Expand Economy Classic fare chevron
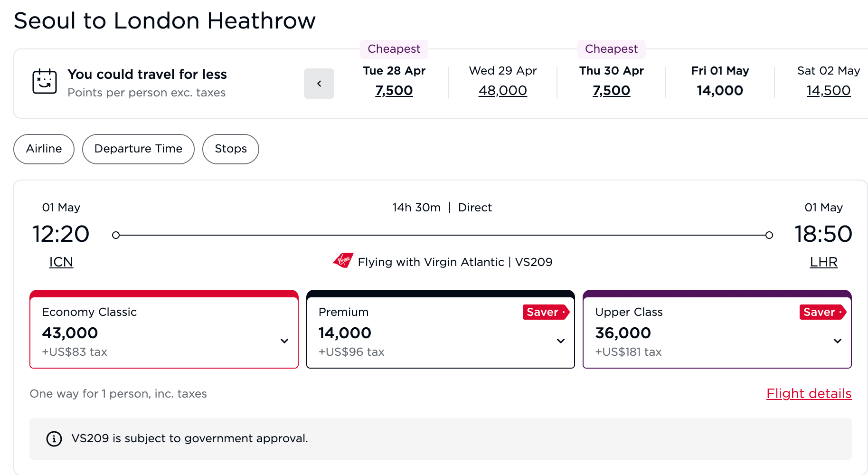The height and width of the screenshot is (475, 868). pos(284,341)
